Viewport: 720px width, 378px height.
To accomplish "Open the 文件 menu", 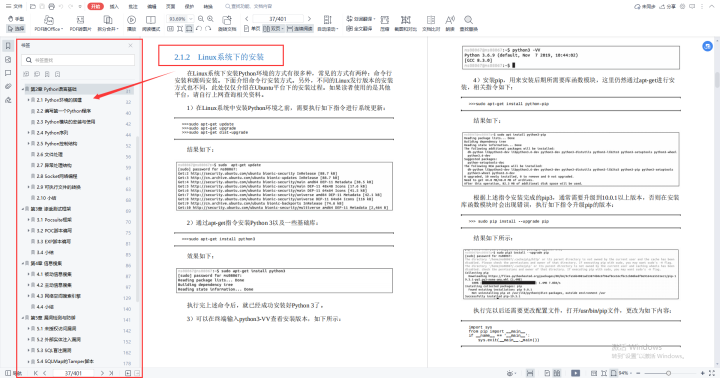I will (14, 6).
